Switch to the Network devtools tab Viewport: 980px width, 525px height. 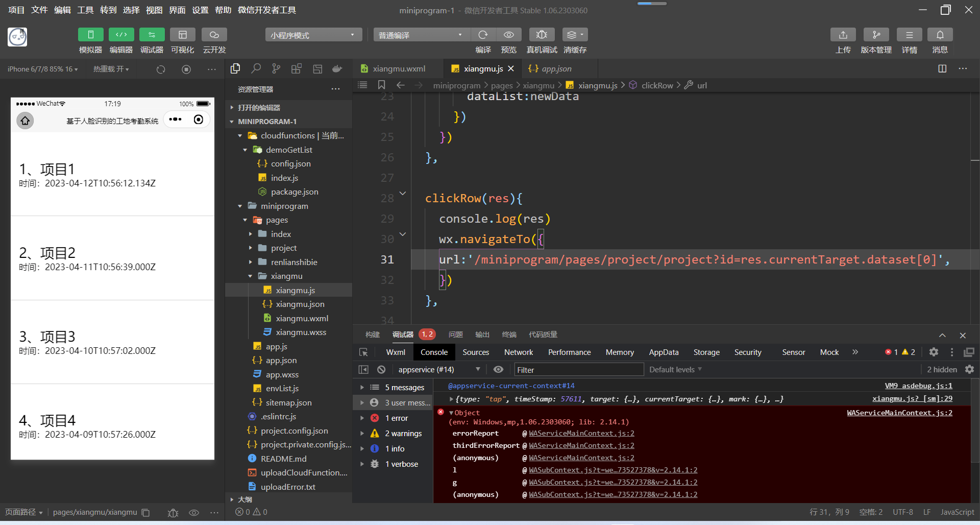click(519, 352)
